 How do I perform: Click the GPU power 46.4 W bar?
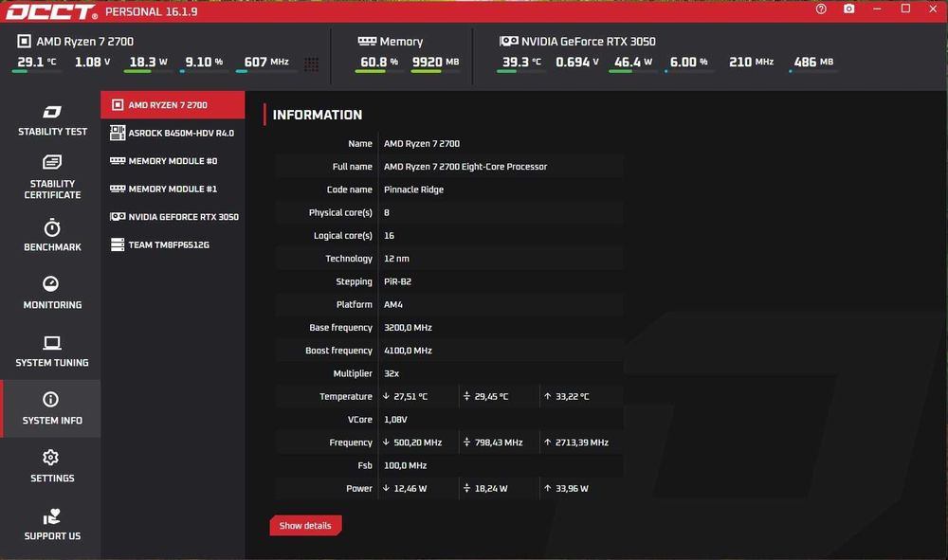pos(633,71)
